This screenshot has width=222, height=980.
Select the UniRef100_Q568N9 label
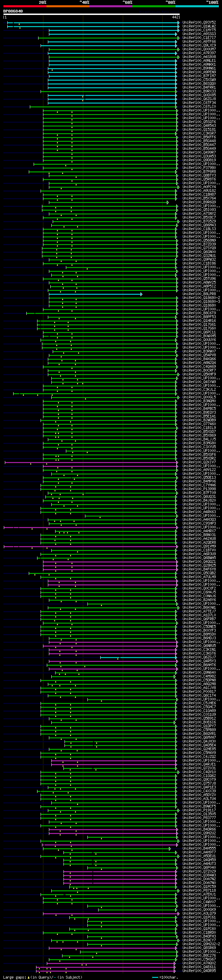tap(199, 240)
